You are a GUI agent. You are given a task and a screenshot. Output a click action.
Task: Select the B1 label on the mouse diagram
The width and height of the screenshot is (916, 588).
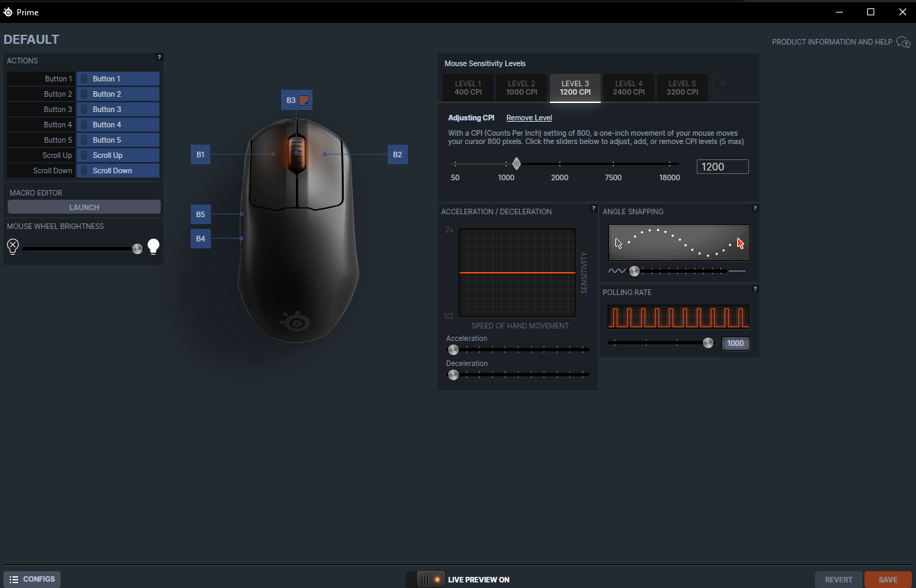[x=200, y=154]
